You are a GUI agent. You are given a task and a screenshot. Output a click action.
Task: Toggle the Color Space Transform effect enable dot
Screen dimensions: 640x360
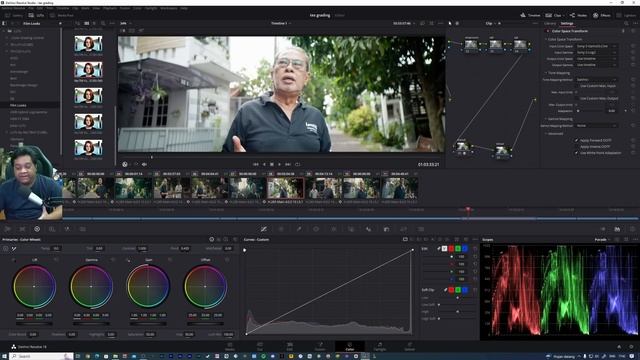[x=548, y=31]
